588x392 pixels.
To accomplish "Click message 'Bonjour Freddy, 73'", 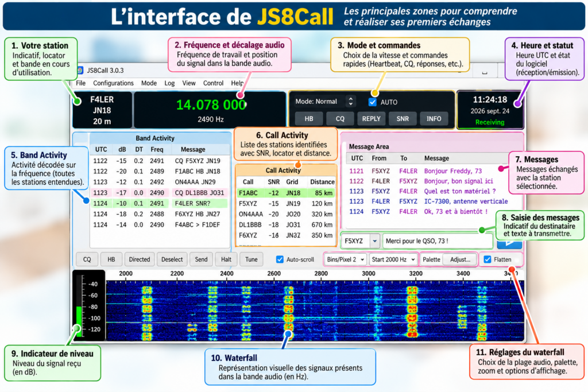I will click(x=452, y=171).
